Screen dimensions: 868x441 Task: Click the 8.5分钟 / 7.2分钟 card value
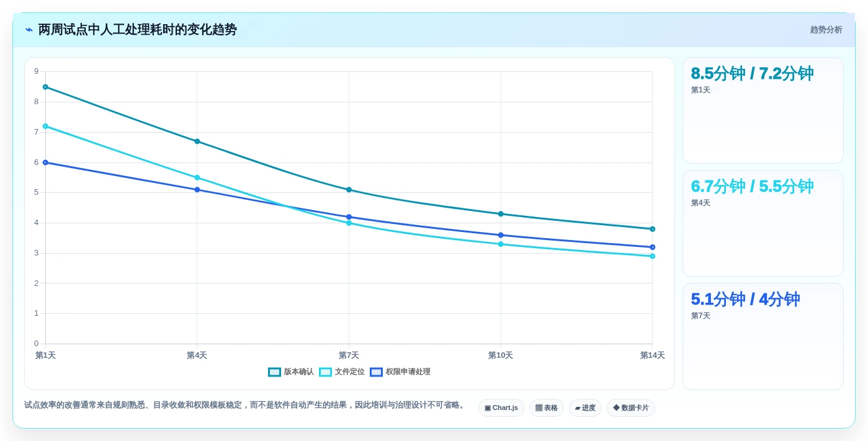752,73
